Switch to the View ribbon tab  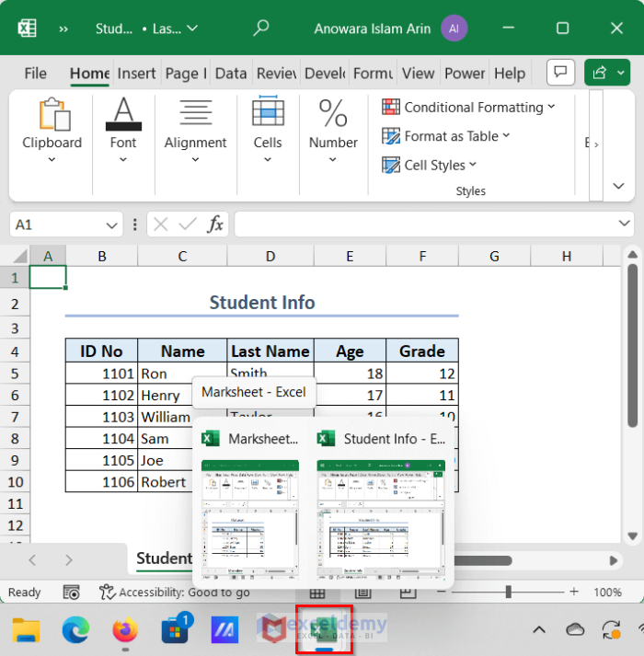pos(418,74)
